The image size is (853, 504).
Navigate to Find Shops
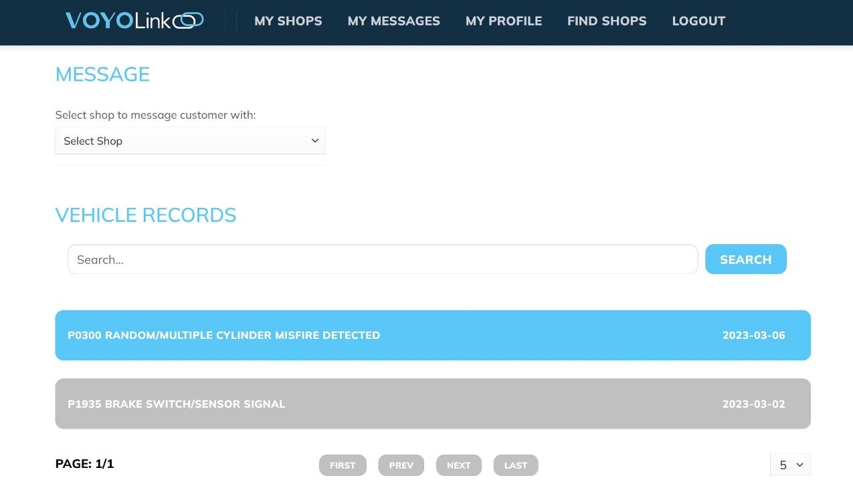click(x=606, y=21)
